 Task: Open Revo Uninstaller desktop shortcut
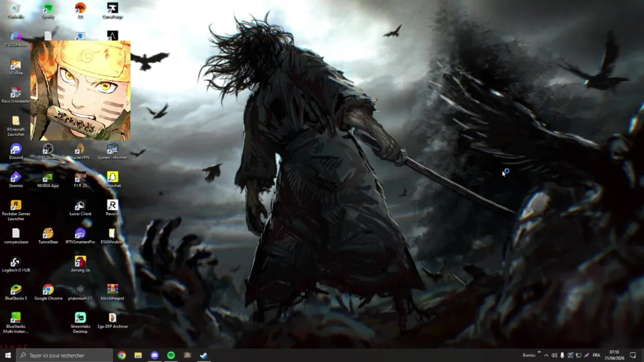click(x=16, y=96)
